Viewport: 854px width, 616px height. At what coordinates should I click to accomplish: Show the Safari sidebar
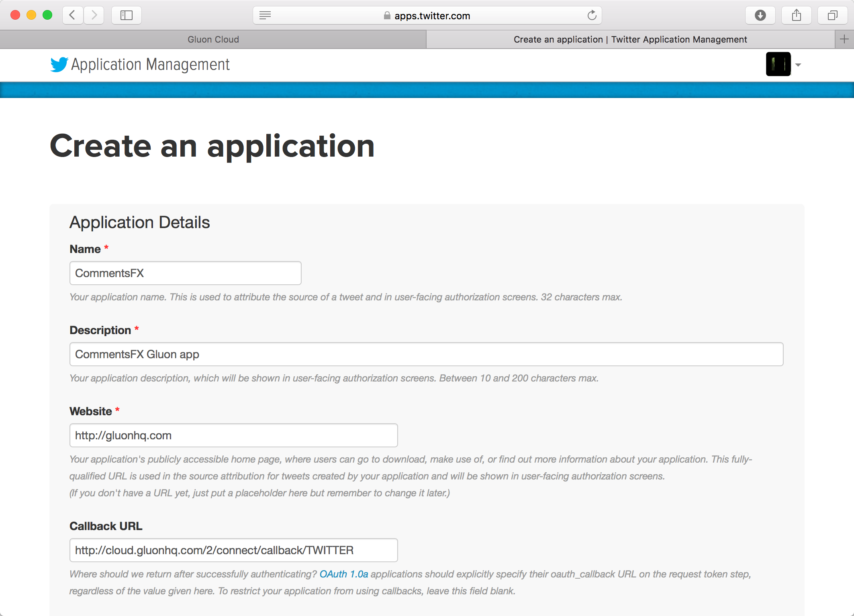pyautogui.click(x=127, y=15)
